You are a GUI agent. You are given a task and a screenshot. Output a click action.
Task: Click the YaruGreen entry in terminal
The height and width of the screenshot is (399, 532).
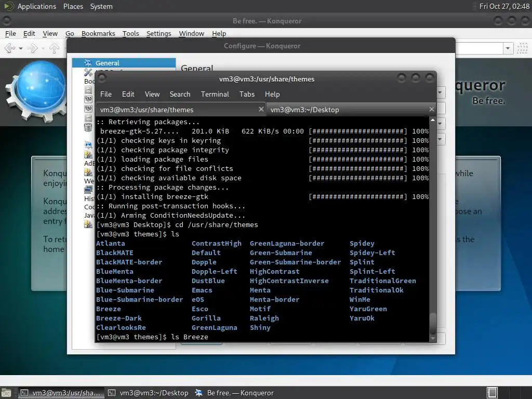pos(368,309)
